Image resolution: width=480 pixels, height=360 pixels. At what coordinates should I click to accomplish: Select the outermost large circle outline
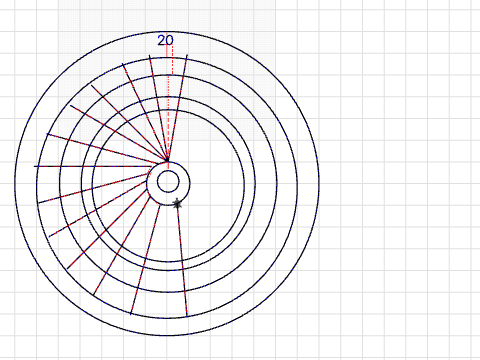coord(167,183)
